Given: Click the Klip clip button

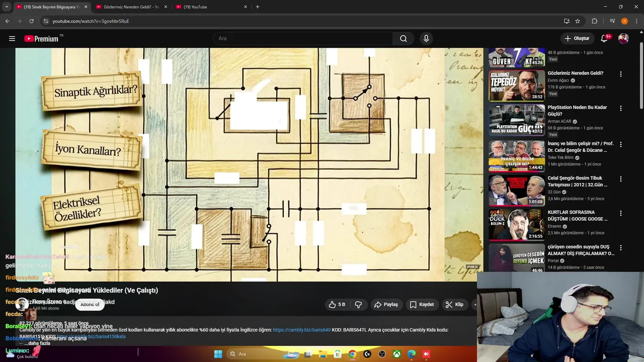Looking at the screenshot, I should [454, 305].
